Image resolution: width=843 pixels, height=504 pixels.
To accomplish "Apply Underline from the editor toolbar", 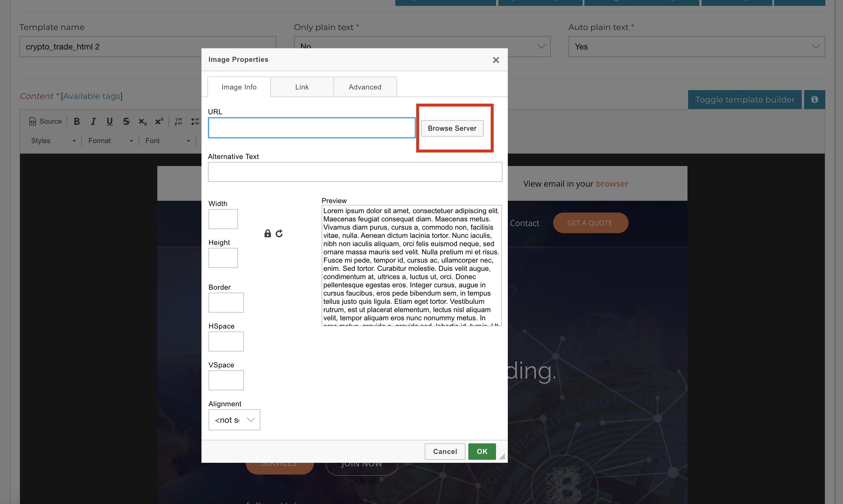I will 109,121.
